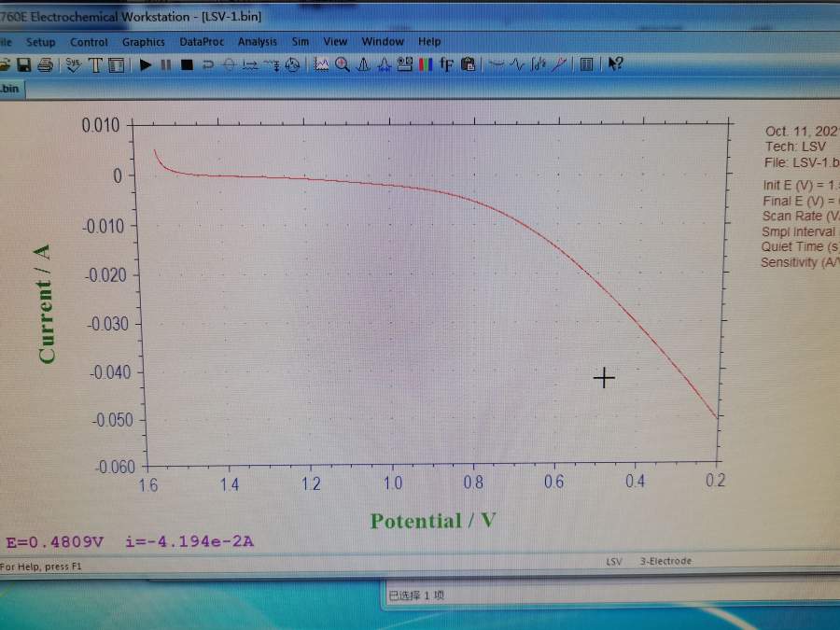Open System setup (Sys) icon
840x630 pixels.
pos(74,65)
